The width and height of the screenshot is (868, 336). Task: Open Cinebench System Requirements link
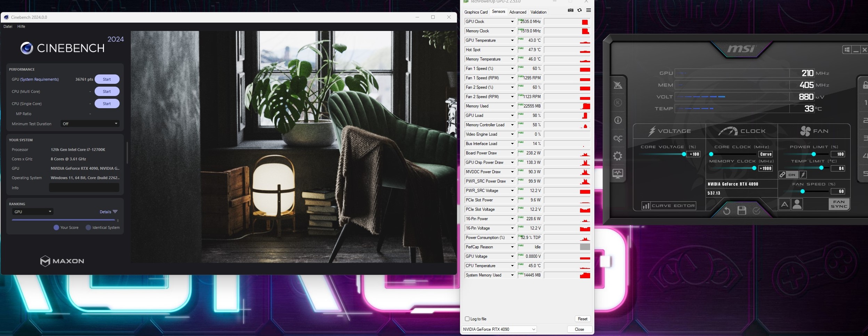point(39,79)
